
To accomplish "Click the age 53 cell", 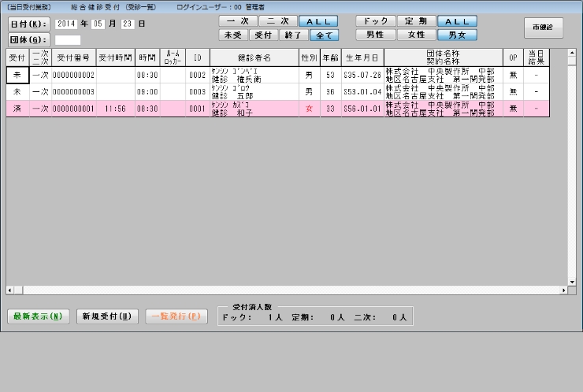I will 331,75.
